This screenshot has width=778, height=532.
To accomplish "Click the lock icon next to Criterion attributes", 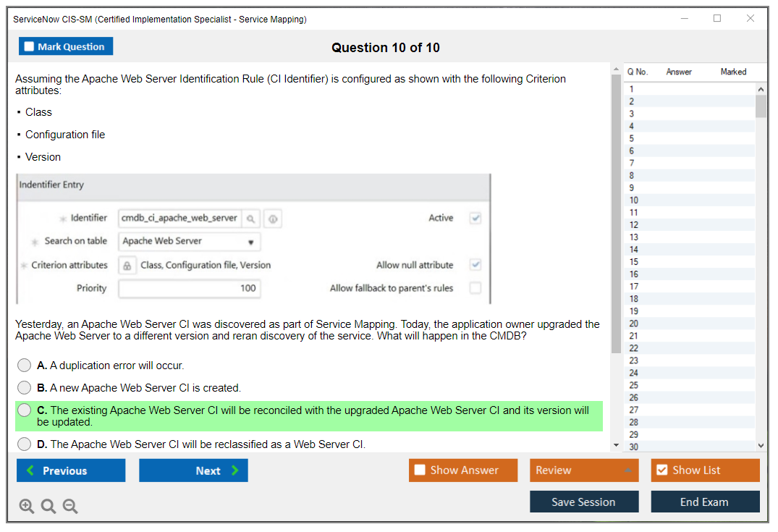I will [x=127, y=266].
